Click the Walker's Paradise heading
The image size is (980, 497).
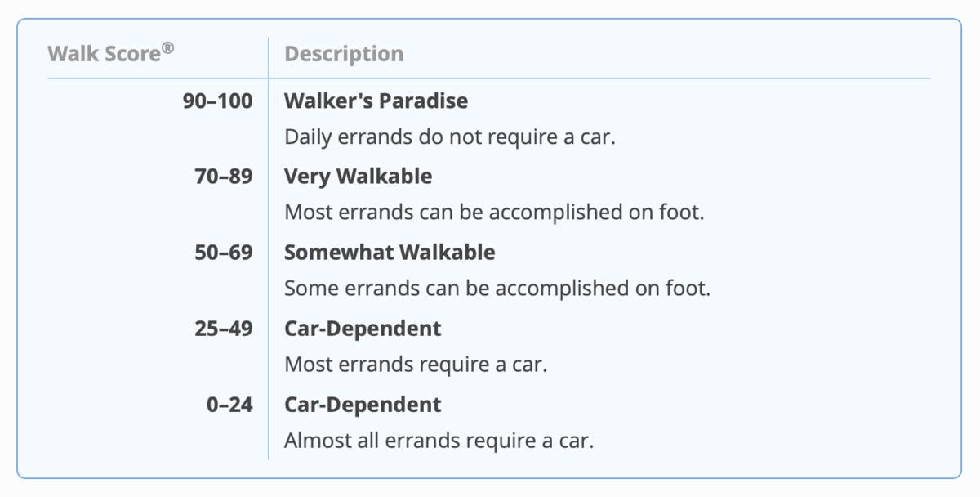point(376,101)
